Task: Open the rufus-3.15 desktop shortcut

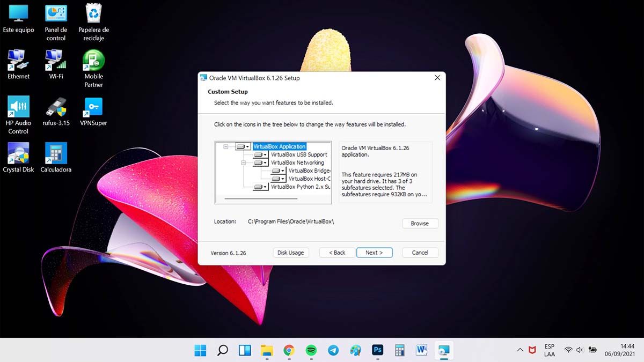Action: tap(56, 111)
